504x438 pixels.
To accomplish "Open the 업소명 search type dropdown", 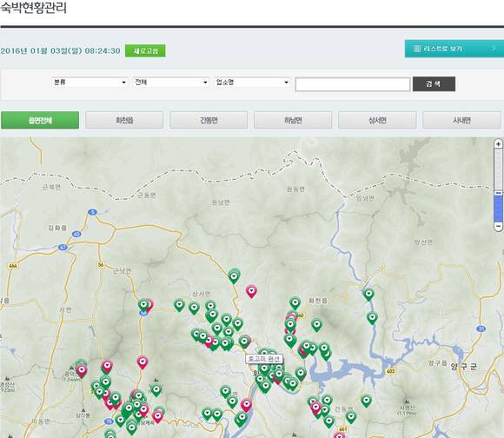I will [x=252, y=83].
